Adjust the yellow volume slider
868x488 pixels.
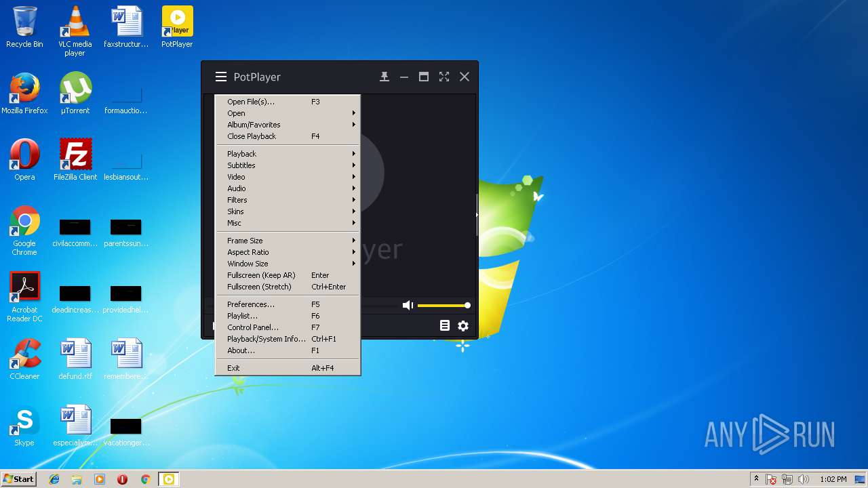tap(443, 306)
